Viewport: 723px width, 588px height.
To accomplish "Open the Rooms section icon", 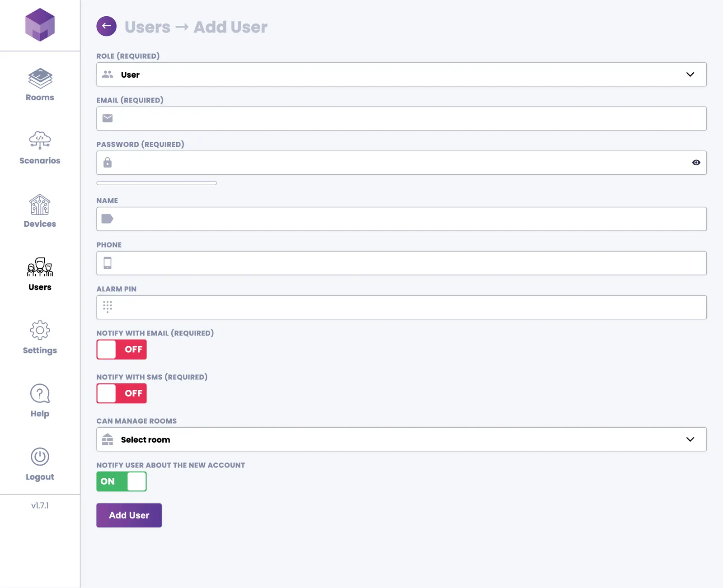I will 40,79.
